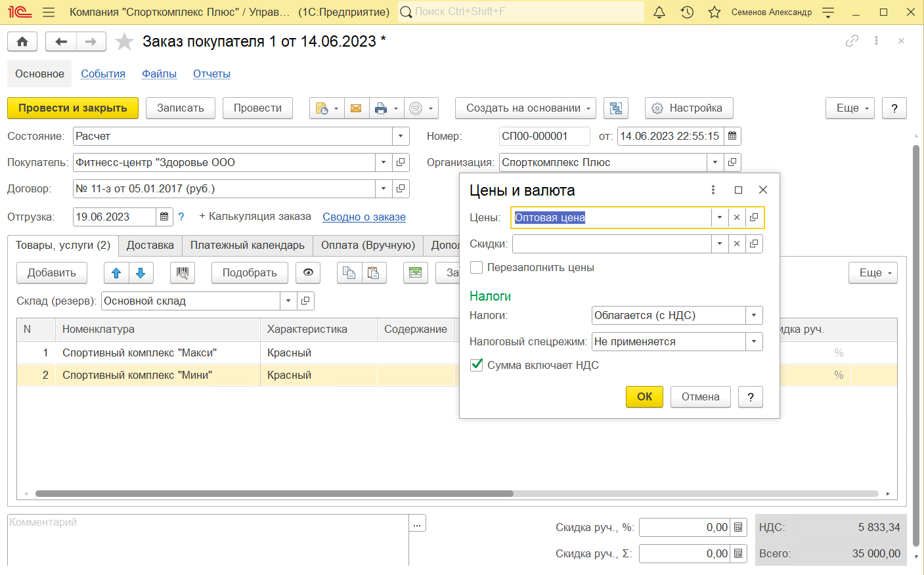Expand the Цены dropdown arrow
Image resolution: width=924 pixels, height=575 pixels.
tap(720, 217)
